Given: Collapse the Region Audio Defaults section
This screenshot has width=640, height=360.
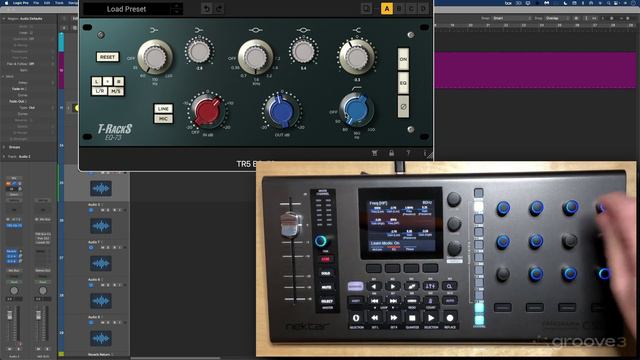Looking at the screenshot, I should click(4, 19).
